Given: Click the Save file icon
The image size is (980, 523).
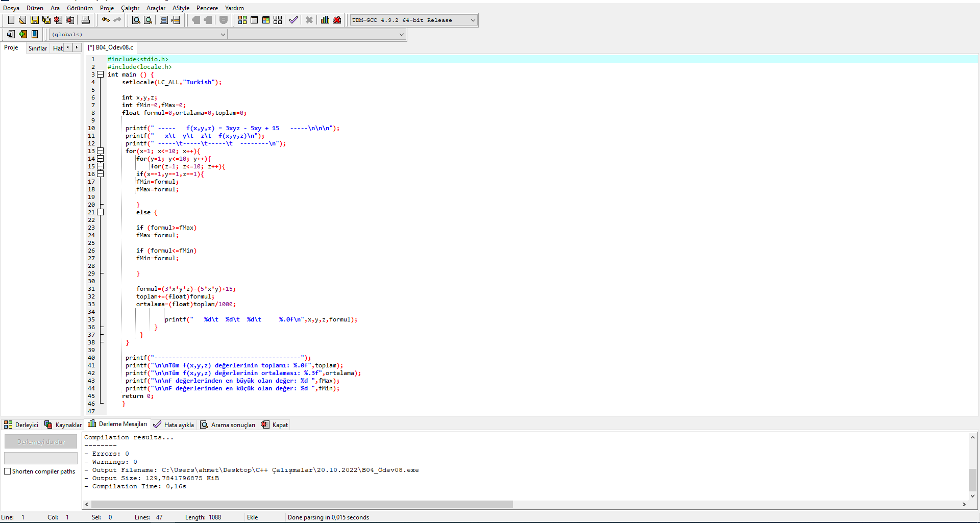Looking at the screenshot, I should (x=35, y=20).
